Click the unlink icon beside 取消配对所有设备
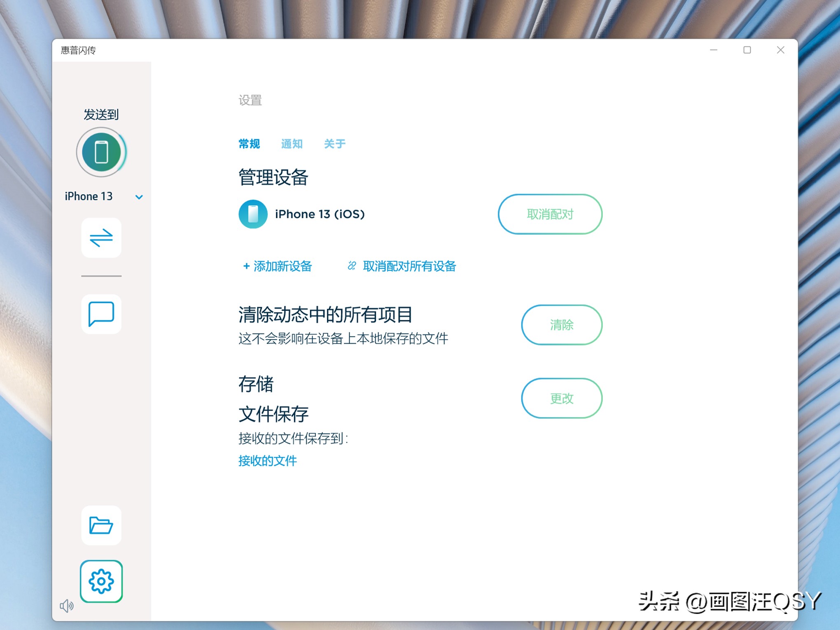Image resolution: width=840 pixels, height=630 pixels. point(352,266)
